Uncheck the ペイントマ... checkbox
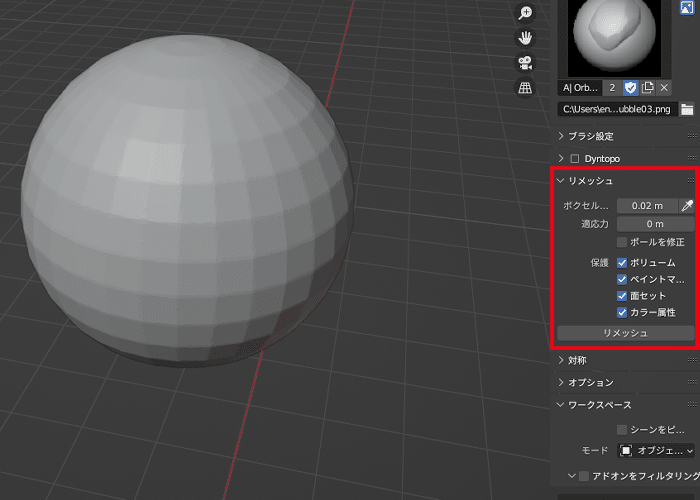 coord(621,279)
